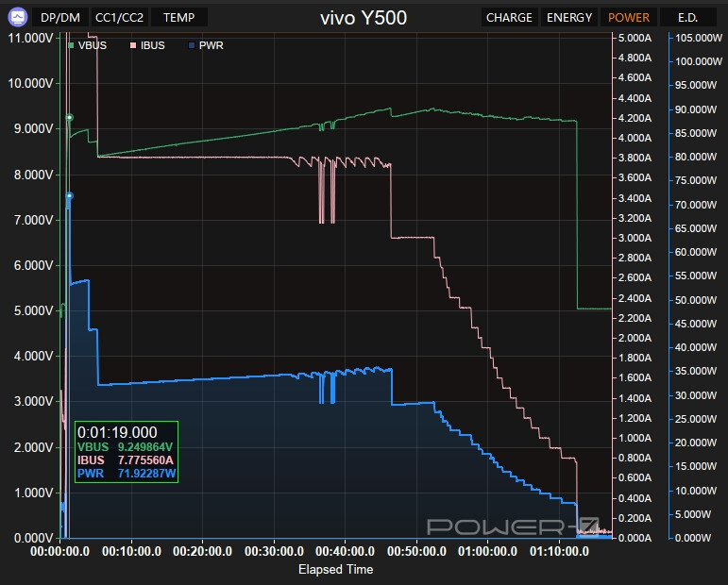Image resolution: width=728 pixels, height=585 pixels.
Task: Toggle the VBUS legend swatch
Action: [x=71, y=45]
